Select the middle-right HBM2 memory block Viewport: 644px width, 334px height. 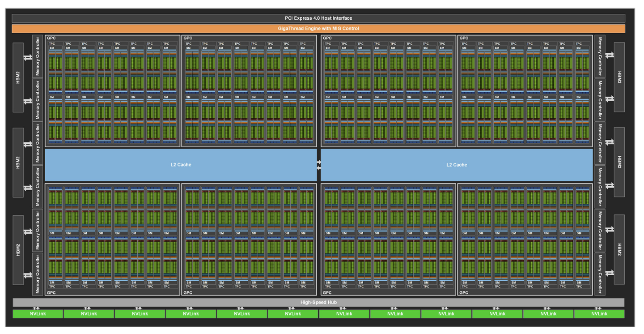point(619,162)
